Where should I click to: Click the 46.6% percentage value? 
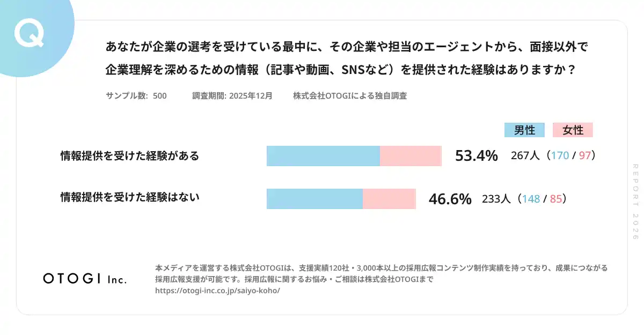[450, 199]
